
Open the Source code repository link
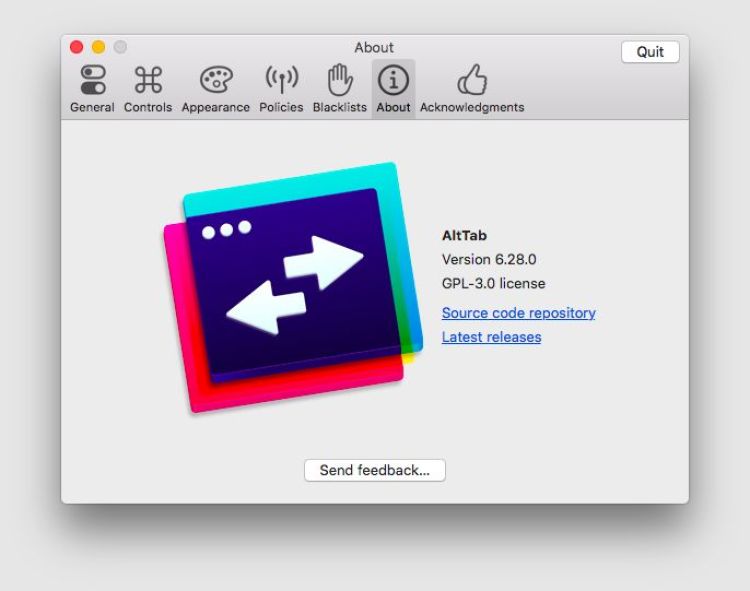point(518,313)
